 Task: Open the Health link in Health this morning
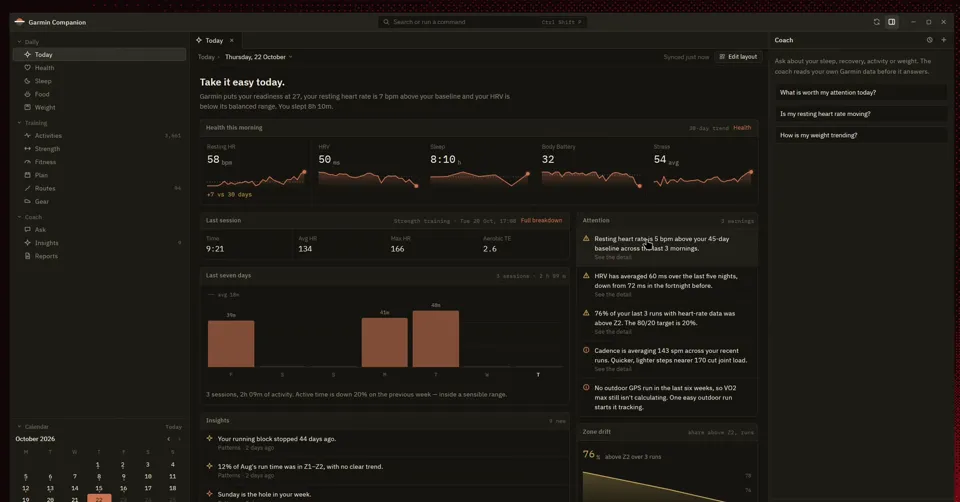(742, 128)
